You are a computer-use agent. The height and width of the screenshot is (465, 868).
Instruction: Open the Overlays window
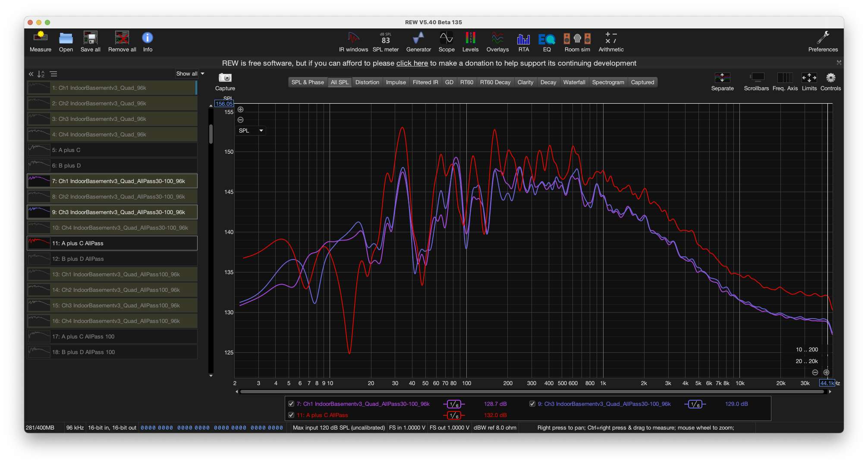[497, 42]
